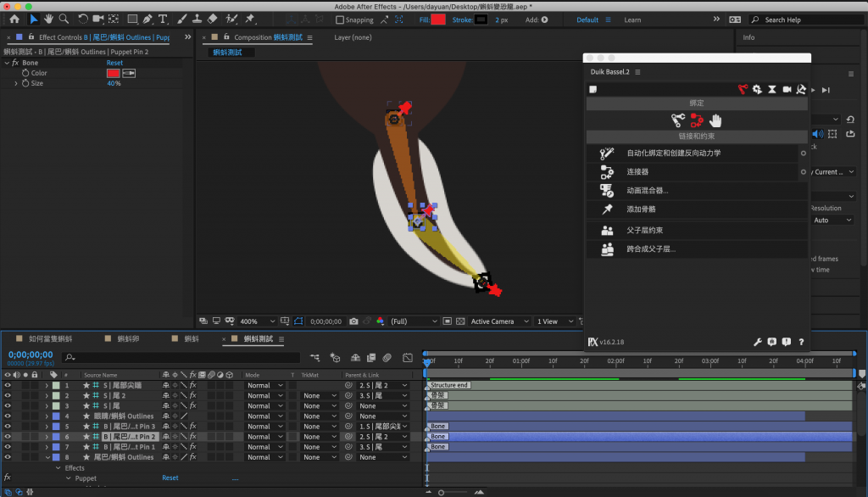Open Learn workspace

tap(632, 20)
